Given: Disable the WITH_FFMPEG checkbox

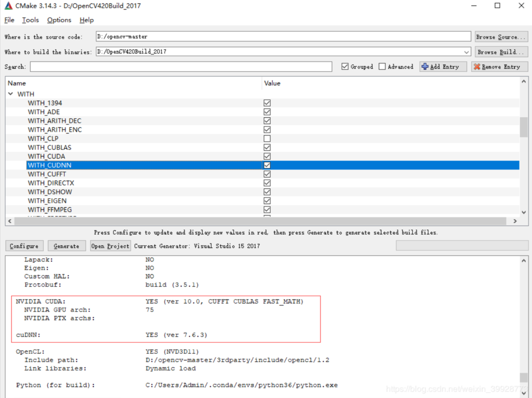Looking at the screenshot, I should pos(267,209).
